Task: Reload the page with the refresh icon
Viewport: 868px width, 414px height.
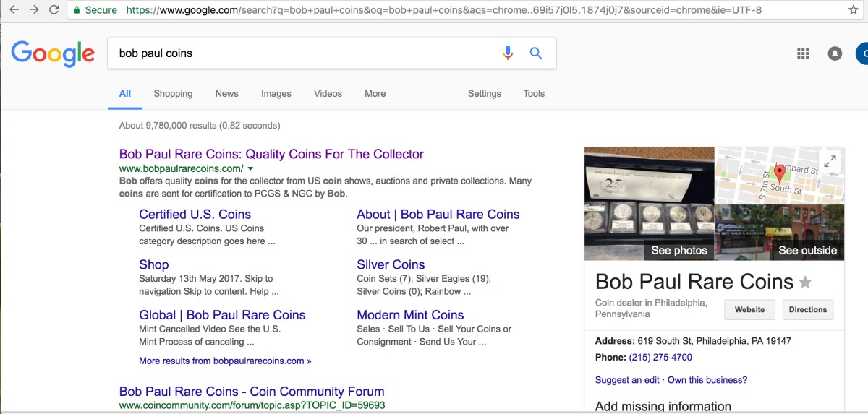Action: point(54,10)
